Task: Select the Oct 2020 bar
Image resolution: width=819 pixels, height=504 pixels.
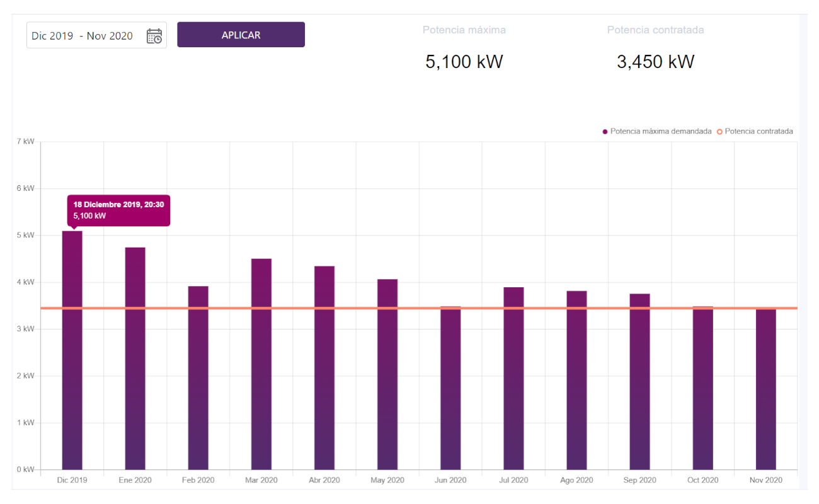Action: (x=703, y=388)
